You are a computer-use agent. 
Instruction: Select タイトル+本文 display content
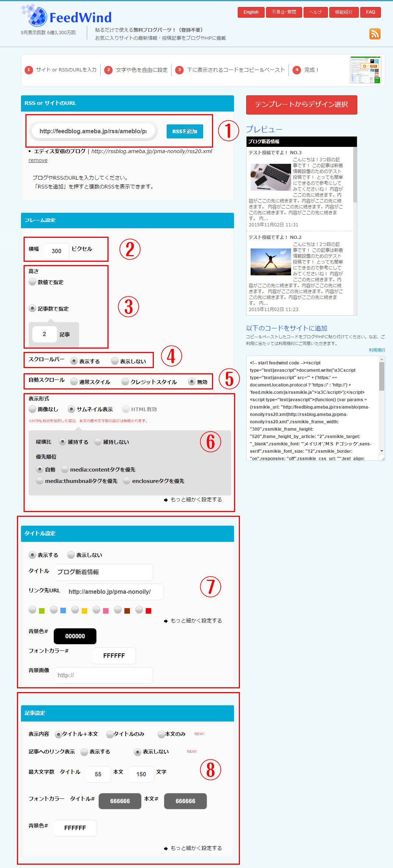(x=58, y=734)
